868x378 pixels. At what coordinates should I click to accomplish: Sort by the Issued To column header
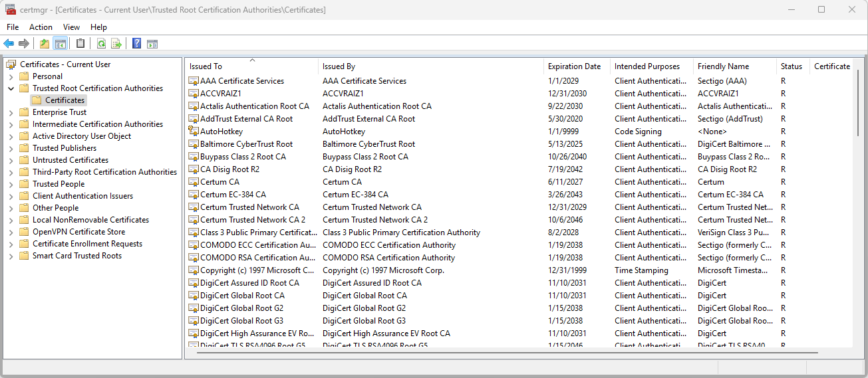251,66
